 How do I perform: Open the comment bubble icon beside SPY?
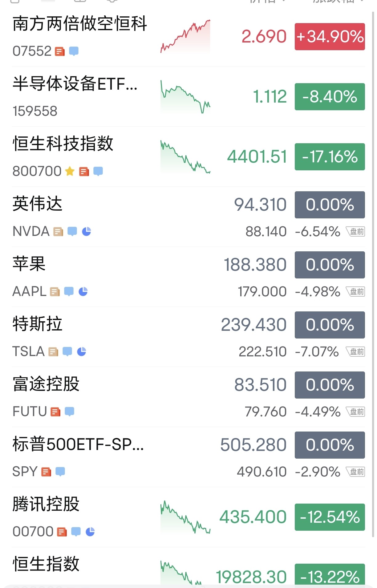click(60, 472)
